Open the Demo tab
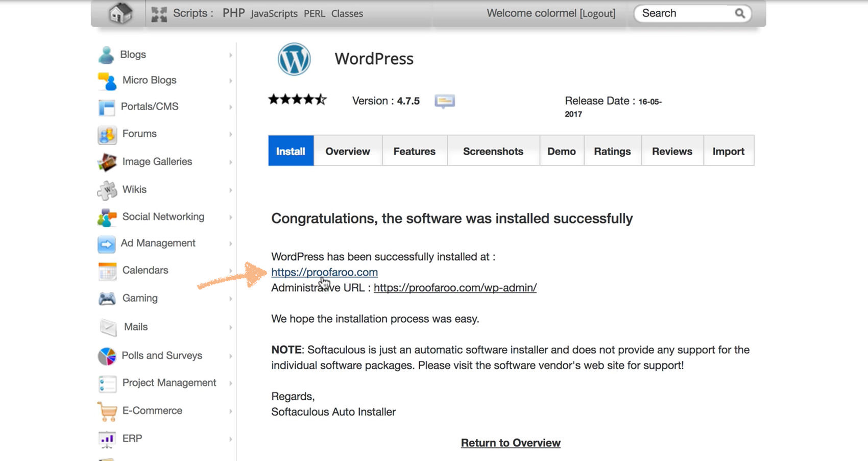This screenshot has height=461, width=868. (562, 151)
